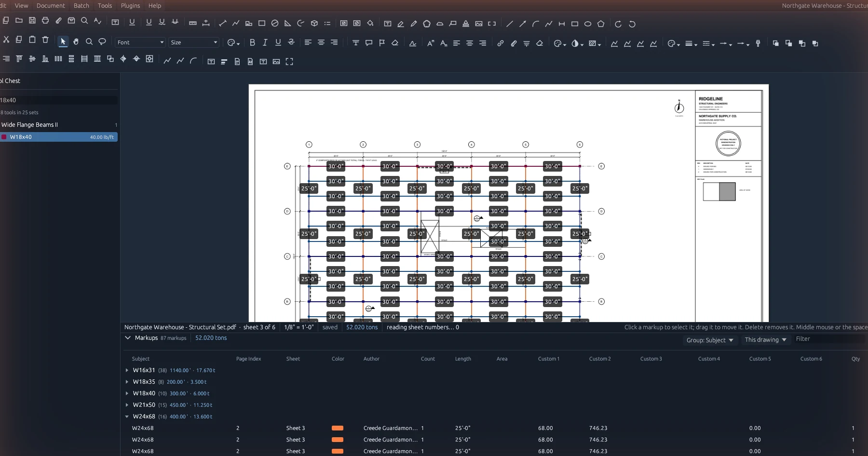Select the cube Volume tool
868x456 pixels.
314,23
